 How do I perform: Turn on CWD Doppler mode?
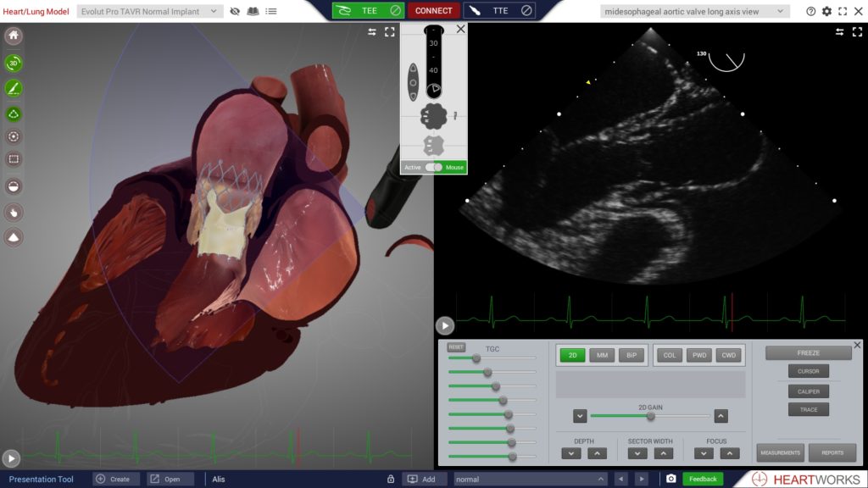(x=728, y=355)
